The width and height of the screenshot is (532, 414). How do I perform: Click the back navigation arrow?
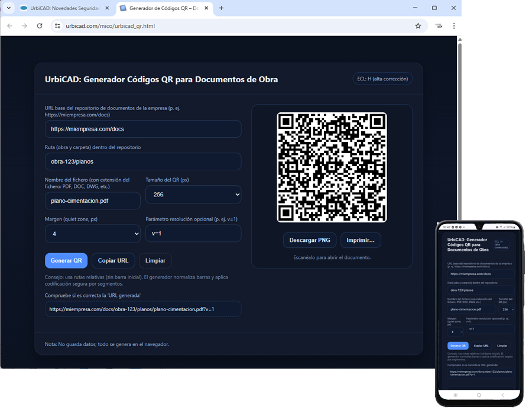pos(9,26)
